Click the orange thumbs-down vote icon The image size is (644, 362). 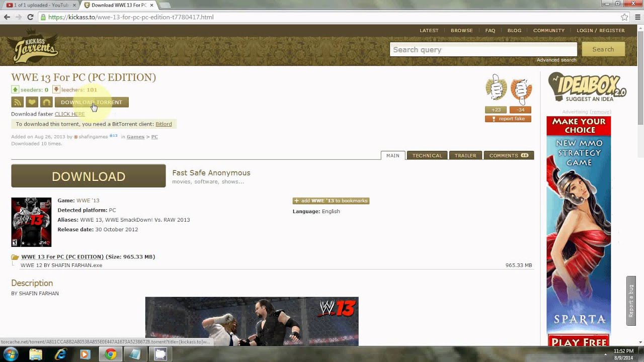[521, 89]
